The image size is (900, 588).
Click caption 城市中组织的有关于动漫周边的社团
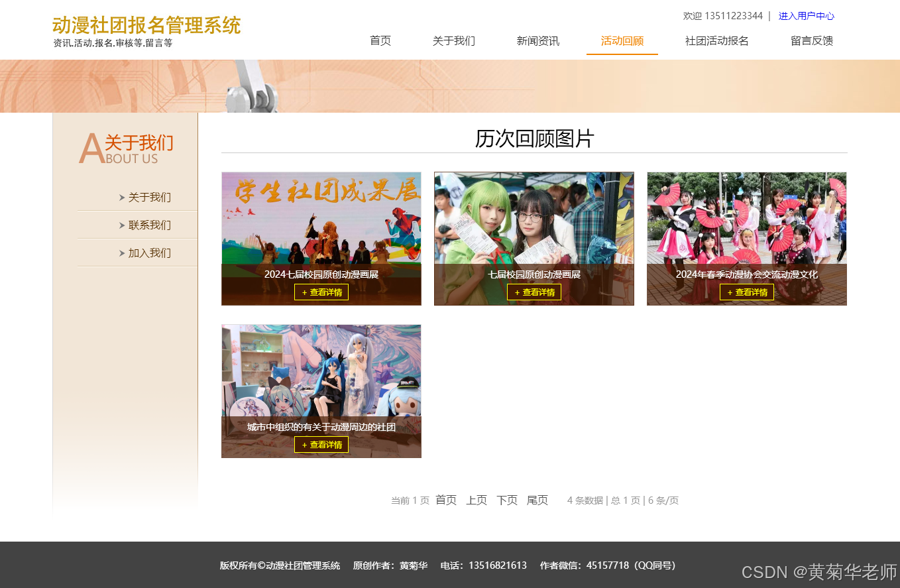[321, 427]
